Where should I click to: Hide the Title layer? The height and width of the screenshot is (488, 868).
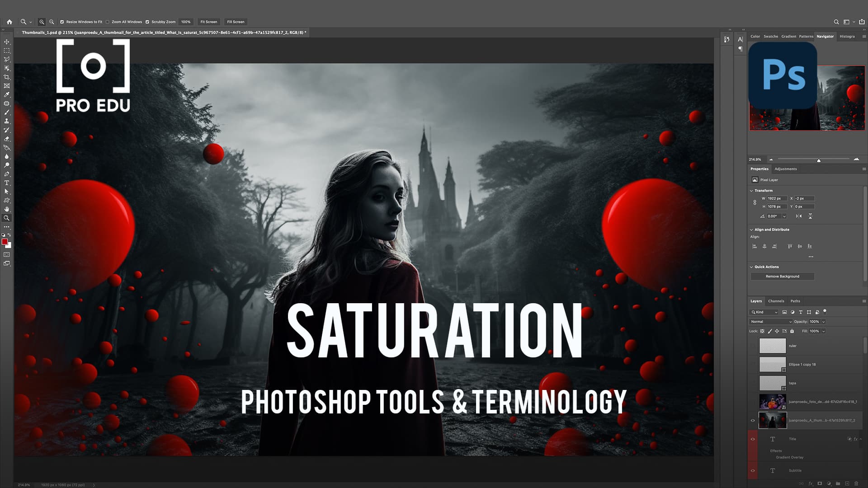753,439
